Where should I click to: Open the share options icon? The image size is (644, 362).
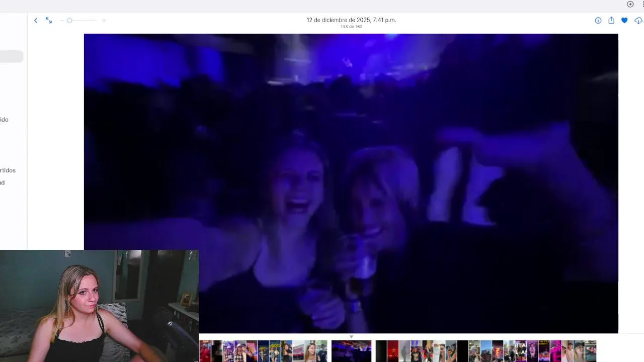pyautogui.click(x=611, y=21)
